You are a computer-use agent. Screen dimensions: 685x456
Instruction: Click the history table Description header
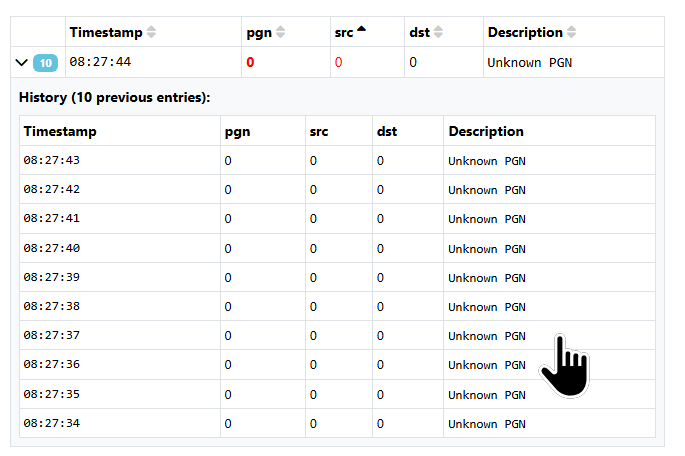click(486, 131)
